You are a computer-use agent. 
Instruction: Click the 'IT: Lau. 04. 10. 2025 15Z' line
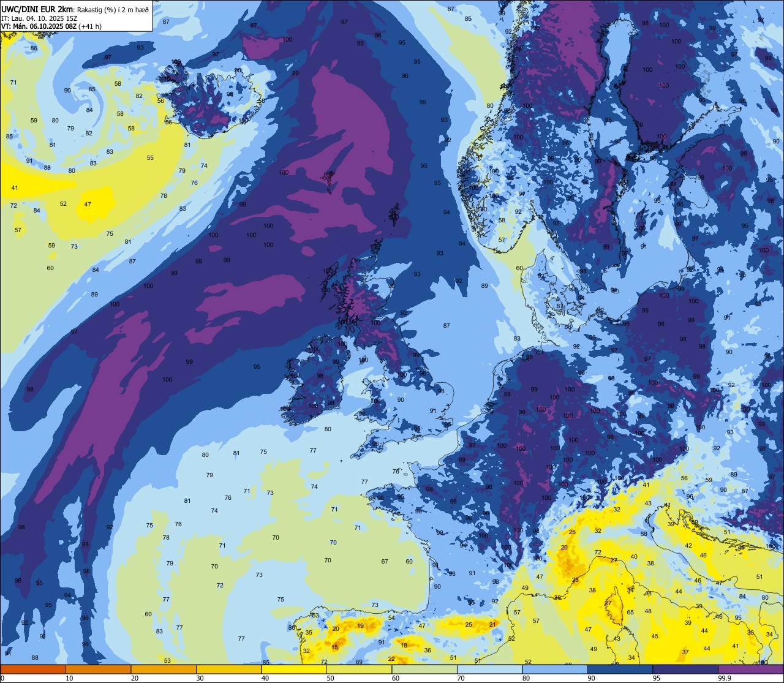(40, 18)
